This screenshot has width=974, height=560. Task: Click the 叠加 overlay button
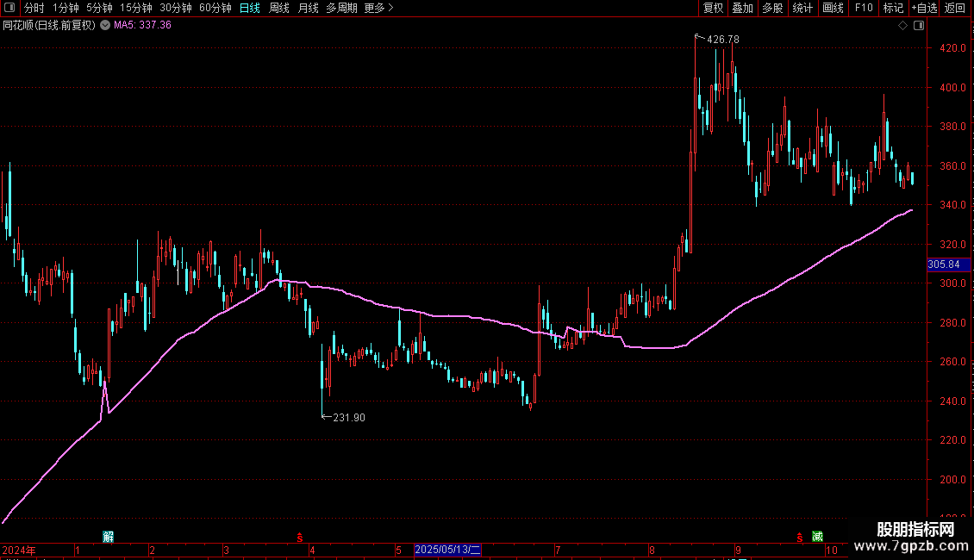[x=742, y=8]
